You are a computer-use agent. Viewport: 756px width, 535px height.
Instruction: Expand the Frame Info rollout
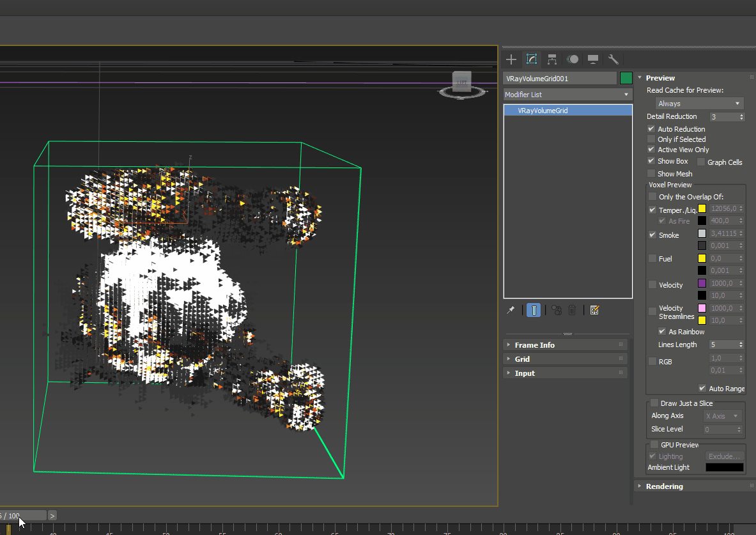(534, 345)
